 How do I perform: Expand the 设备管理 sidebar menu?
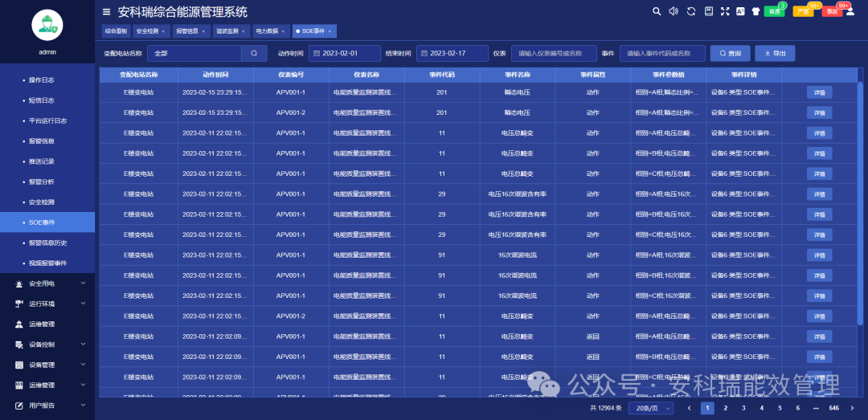click(47, 365)
